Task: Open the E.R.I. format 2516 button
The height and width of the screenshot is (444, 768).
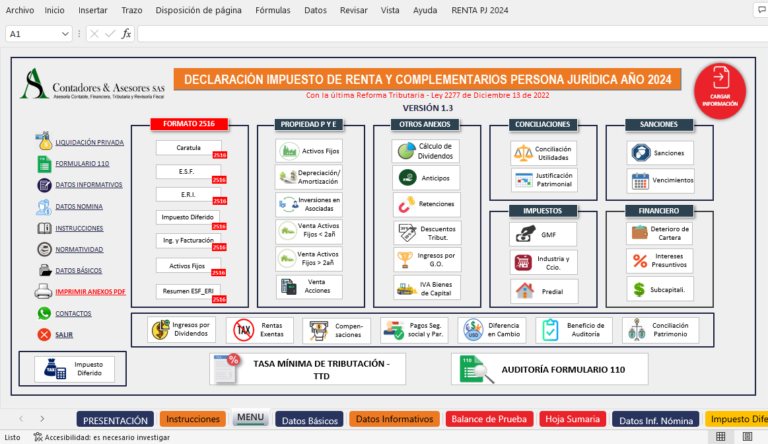Action: [189, 195]
